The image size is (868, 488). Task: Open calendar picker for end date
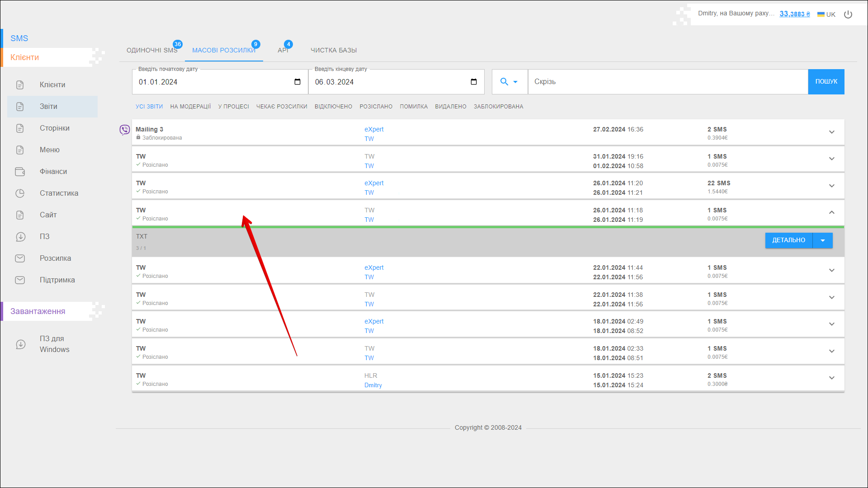coord(474,82)
